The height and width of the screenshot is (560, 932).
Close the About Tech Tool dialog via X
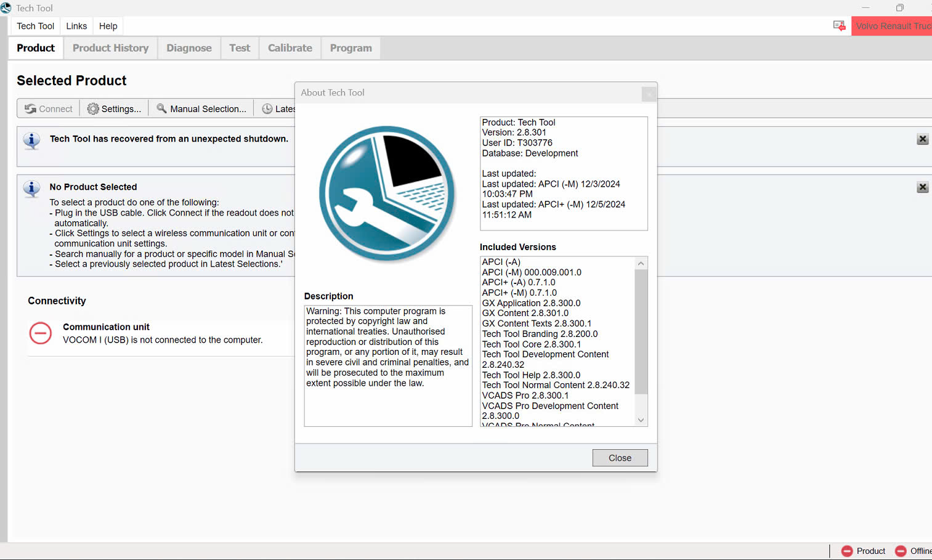649,94
